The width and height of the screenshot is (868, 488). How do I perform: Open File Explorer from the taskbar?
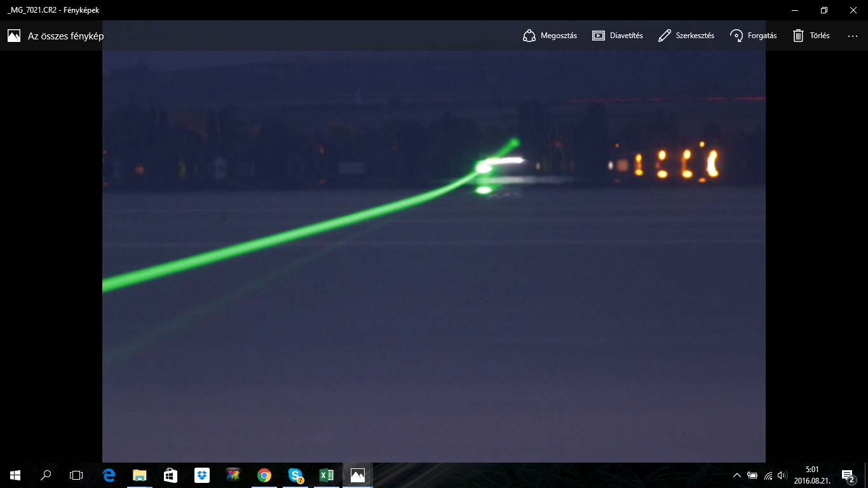(140, 475)
